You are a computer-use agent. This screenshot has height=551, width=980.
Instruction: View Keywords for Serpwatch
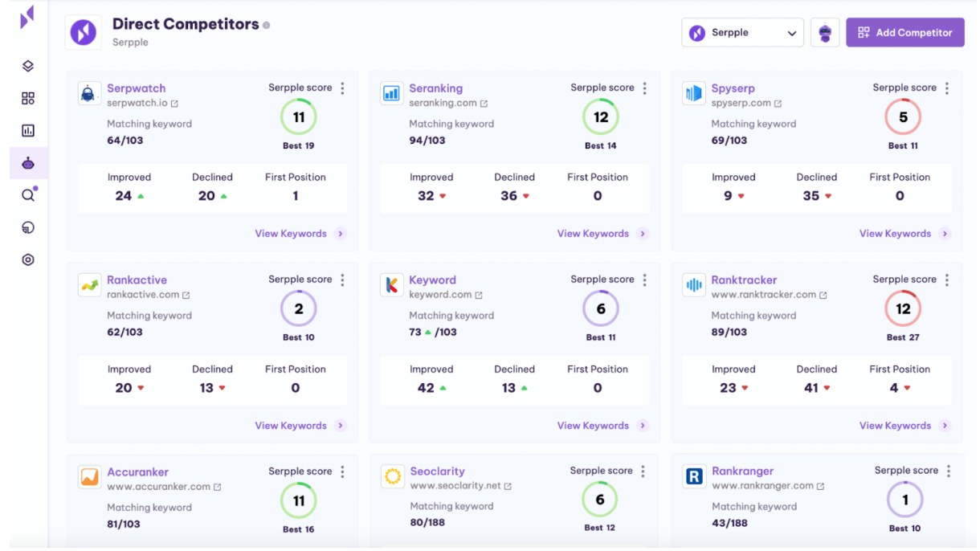[300, 234]
